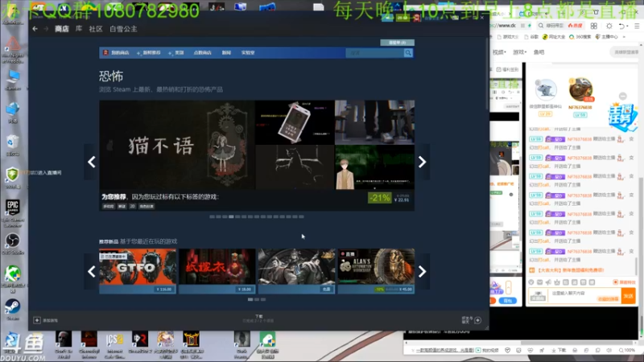644x362 pixels.
Task: Select first page dot under recommended row
Action: click(x=250, y=299)
